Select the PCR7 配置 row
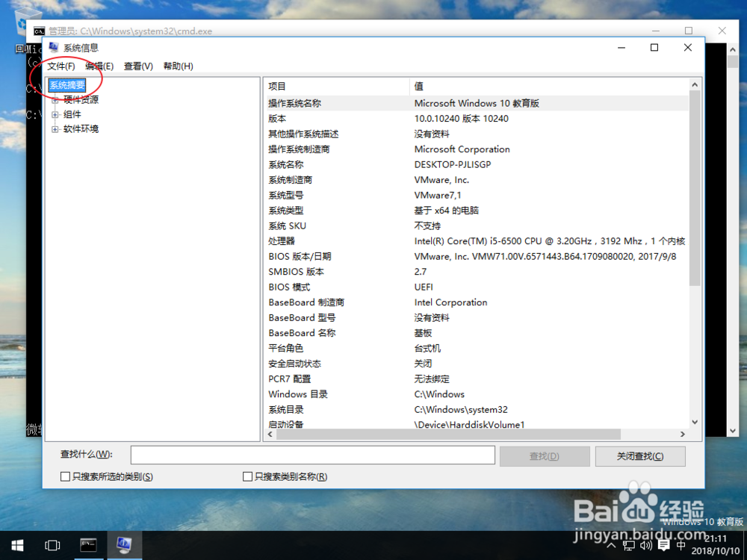This screenshot has width=747, height=560. 477,379
